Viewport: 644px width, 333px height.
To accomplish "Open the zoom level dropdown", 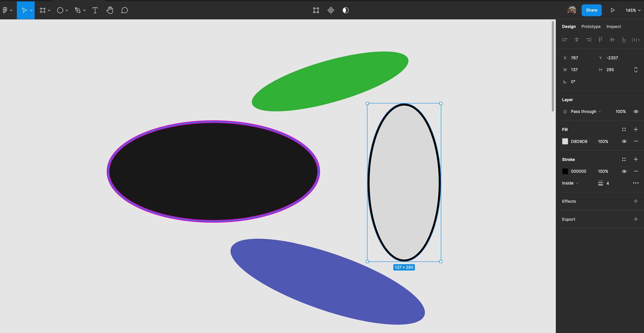I will [632, 10].
